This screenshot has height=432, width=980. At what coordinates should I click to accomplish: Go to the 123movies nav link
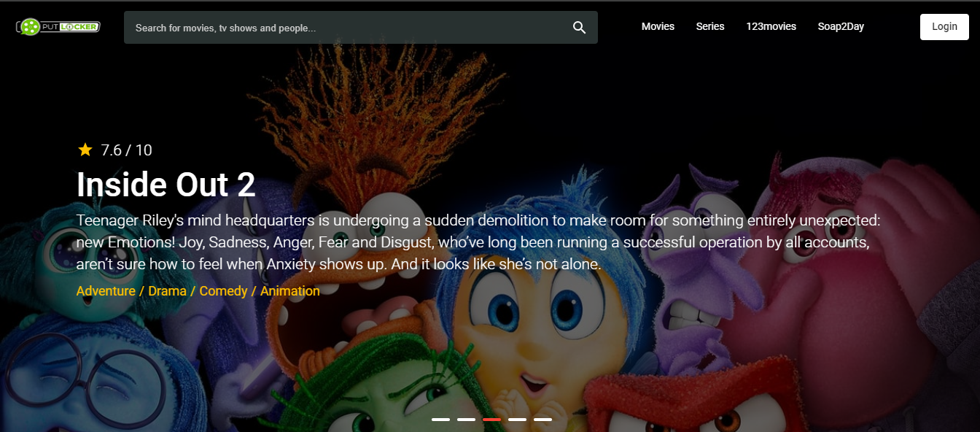(x=771, y=26)
